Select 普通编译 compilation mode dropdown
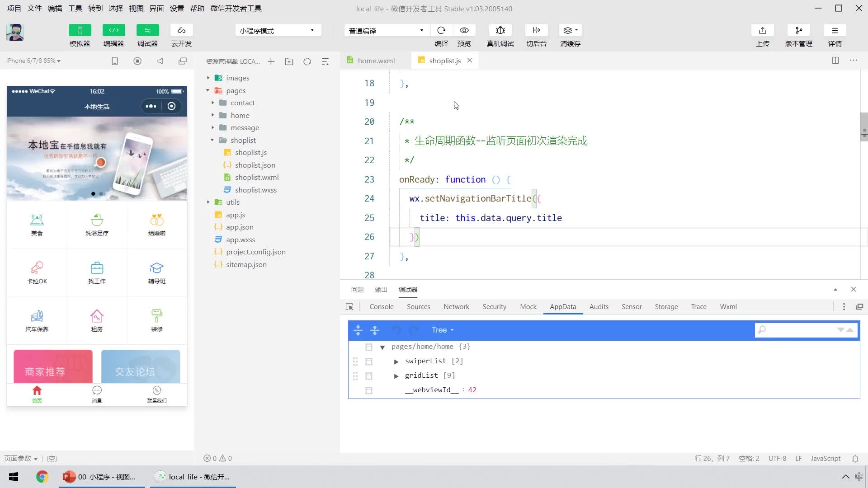Screen dimensions: 868x488 click(x=385, y=30)
